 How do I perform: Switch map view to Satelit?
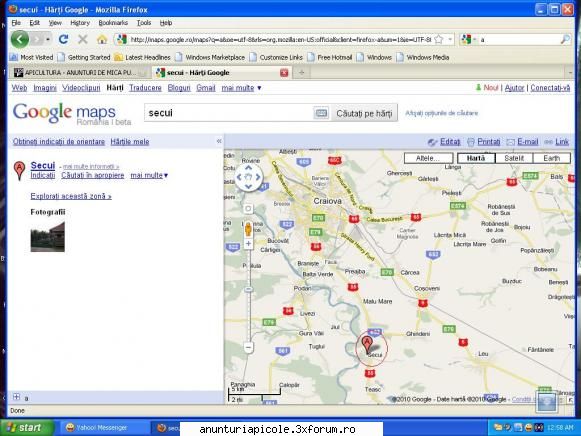click(514, 158)
